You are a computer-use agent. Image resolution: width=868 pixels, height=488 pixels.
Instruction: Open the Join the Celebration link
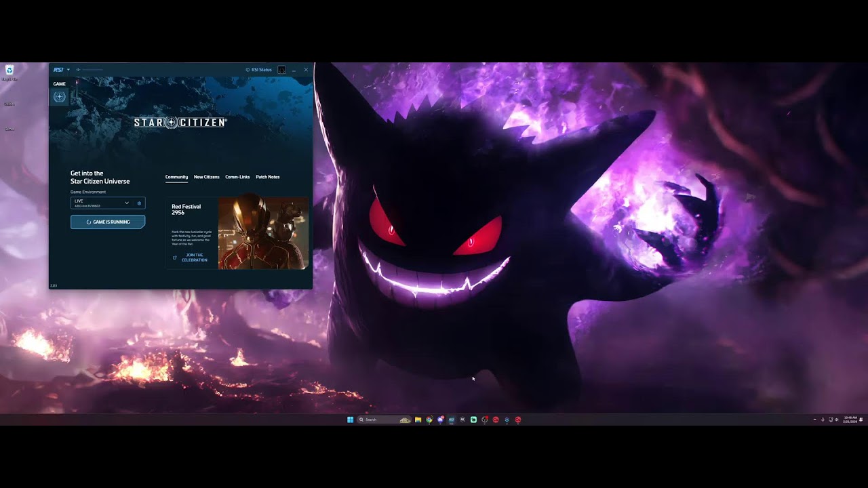tap(195, 258)
